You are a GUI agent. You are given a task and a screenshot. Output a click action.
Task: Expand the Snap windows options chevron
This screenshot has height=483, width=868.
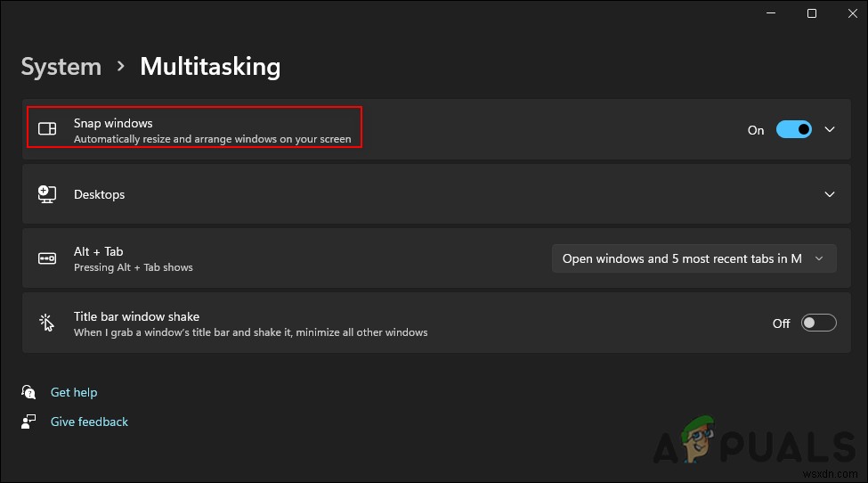coord(830,130)
